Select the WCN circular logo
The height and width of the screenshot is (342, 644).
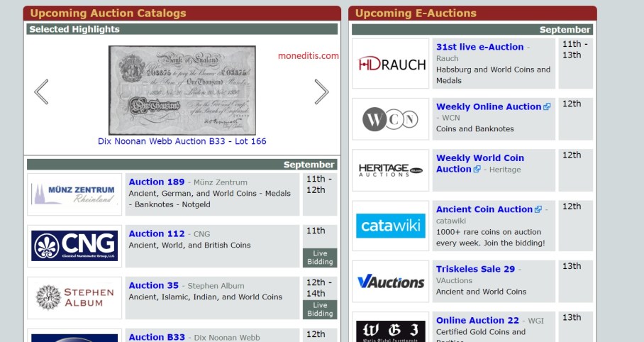click(391, 119)
